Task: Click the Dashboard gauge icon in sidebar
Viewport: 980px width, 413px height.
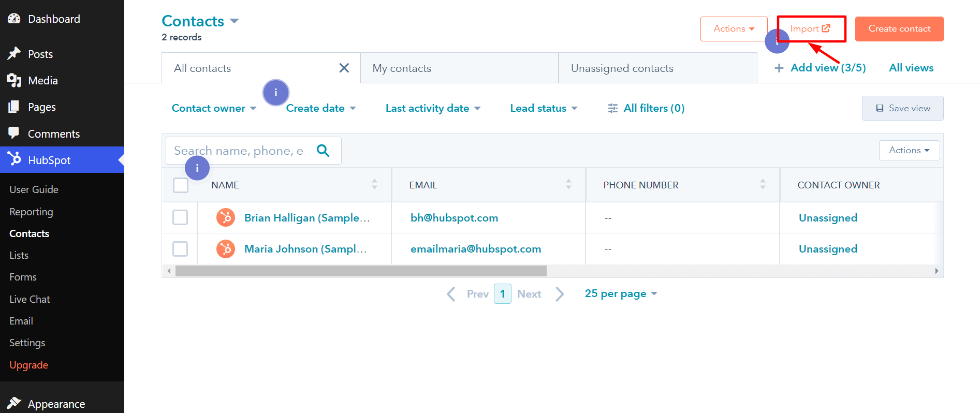Action: (x=14, y=19)
